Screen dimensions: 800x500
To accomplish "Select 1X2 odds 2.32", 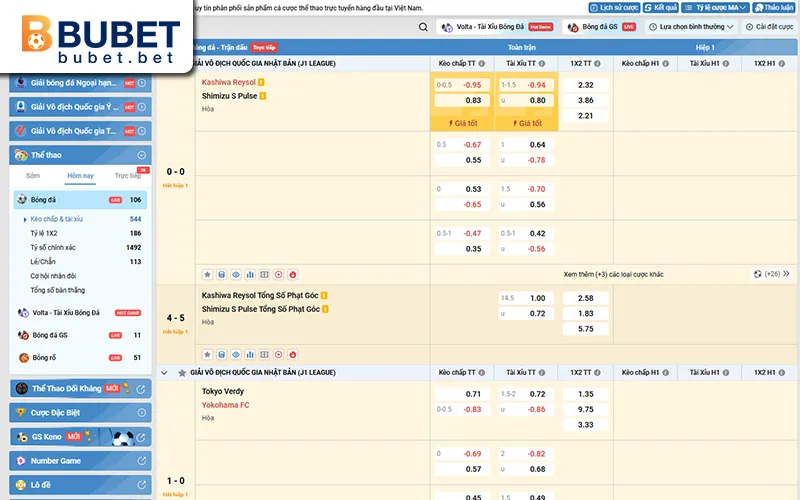I will coord(586,85).
